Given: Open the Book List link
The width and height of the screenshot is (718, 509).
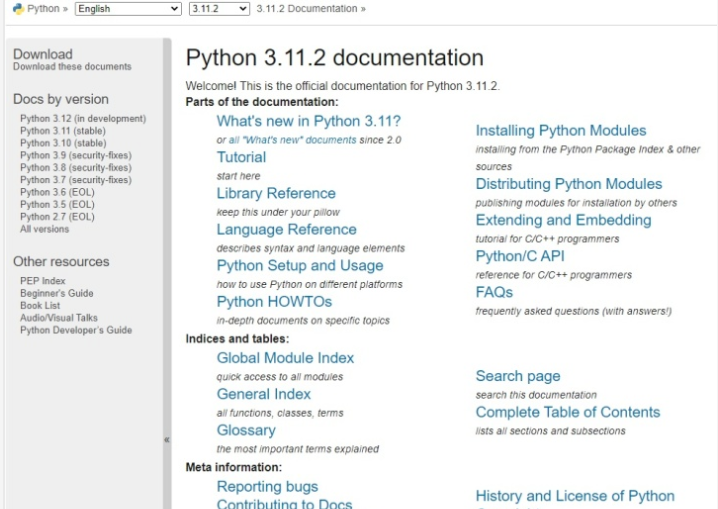Looking at the screenshot, I should click(x=40, y=306).
